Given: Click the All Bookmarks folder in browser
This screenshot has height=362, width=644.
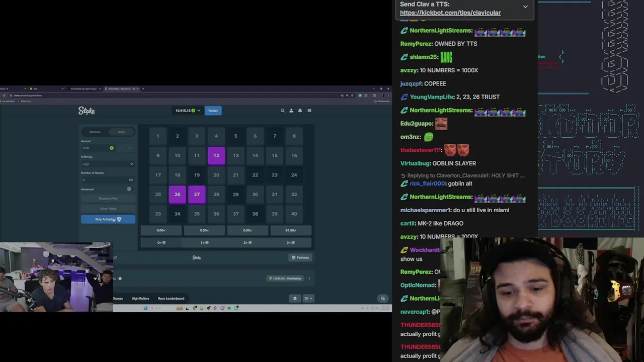Looking at the screenshot, I should (x=383, y=101).
